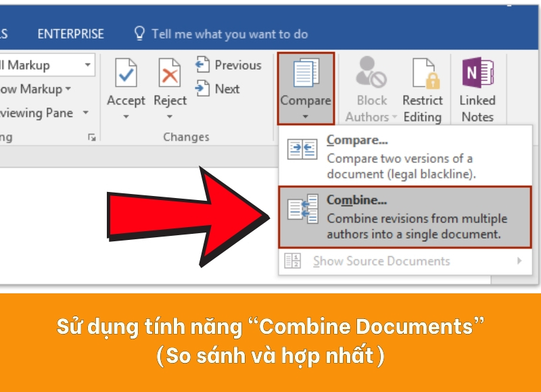Open the All Markup display combo box
The height and width of the screenshot is (392, 541).
tap(46, 65)
